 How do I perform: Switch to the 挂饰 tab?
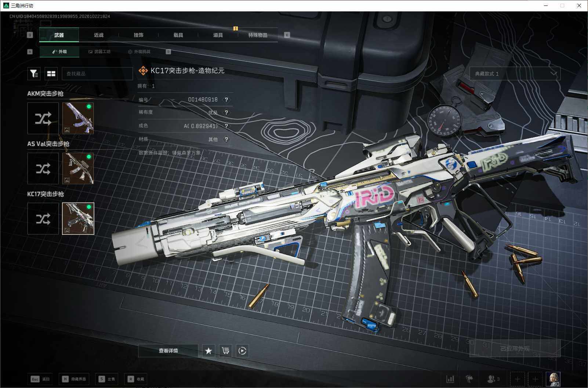point(138,35)
